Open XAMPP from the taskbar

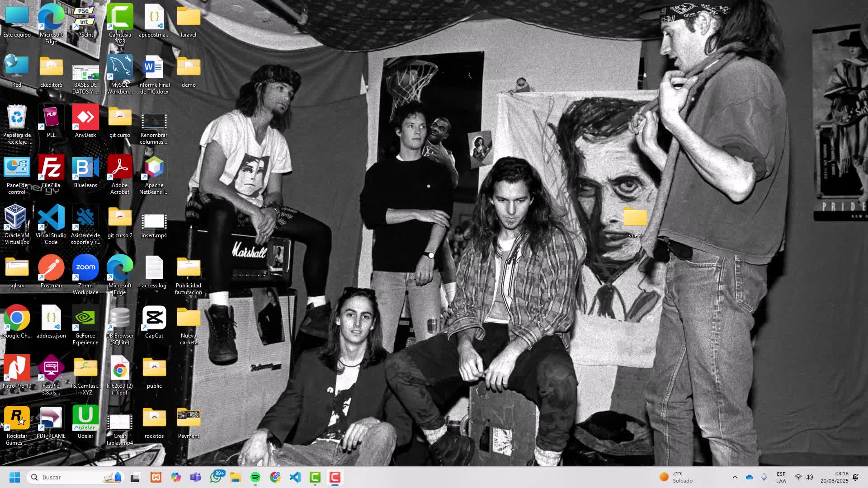point(156,477)
